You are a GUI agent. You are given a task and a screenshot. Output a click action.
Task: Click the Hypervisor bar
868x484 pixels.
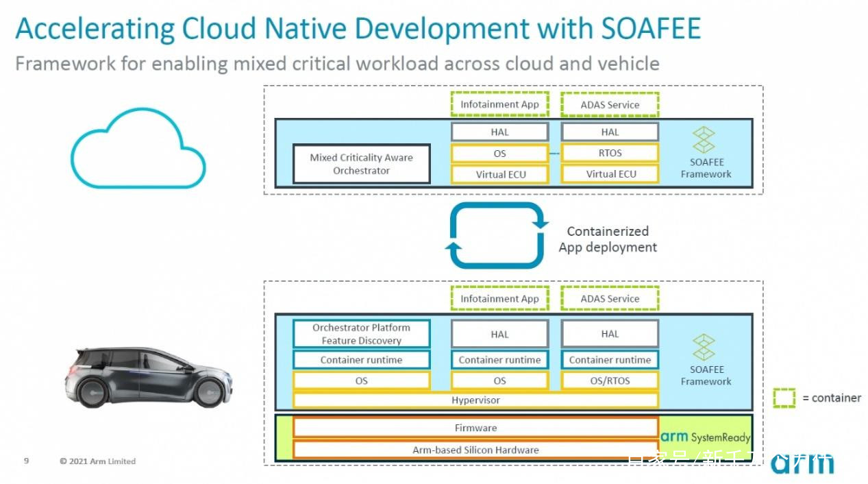[475, 400]
